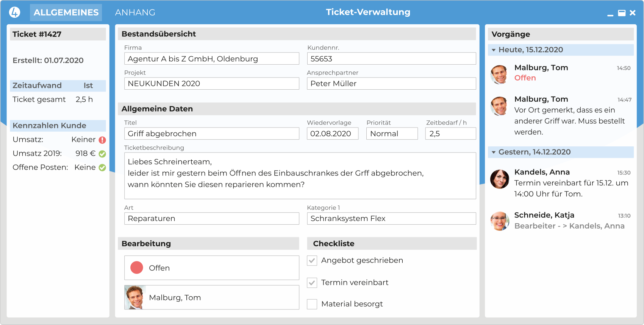Click into the Titel field Griff abgebrochen
644x325 pixels.
click(x=211, y=134)
